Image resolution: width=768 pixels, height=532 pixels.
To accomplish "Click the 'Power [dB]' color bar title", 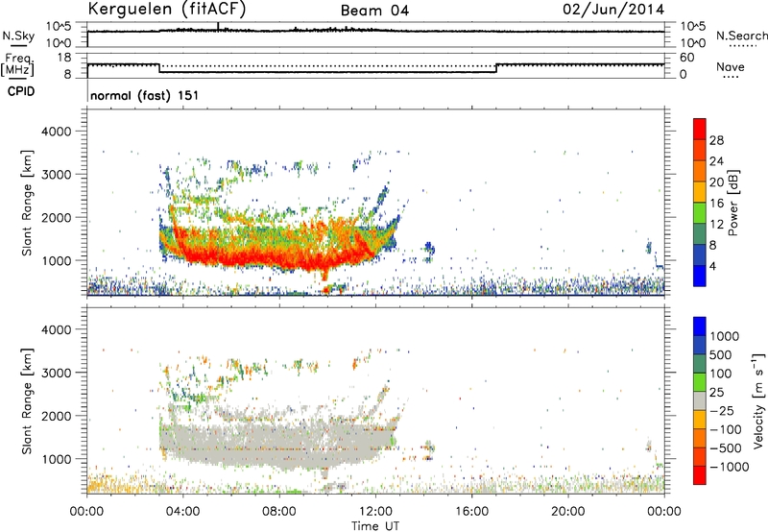I will pos(732,203).
